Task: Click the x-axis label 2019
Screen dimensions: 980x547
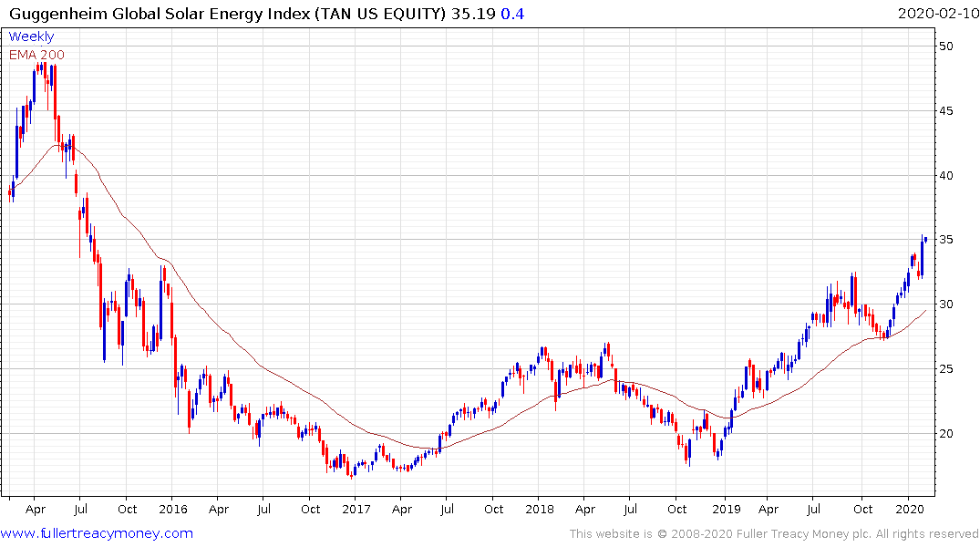Action: [726, 509]
